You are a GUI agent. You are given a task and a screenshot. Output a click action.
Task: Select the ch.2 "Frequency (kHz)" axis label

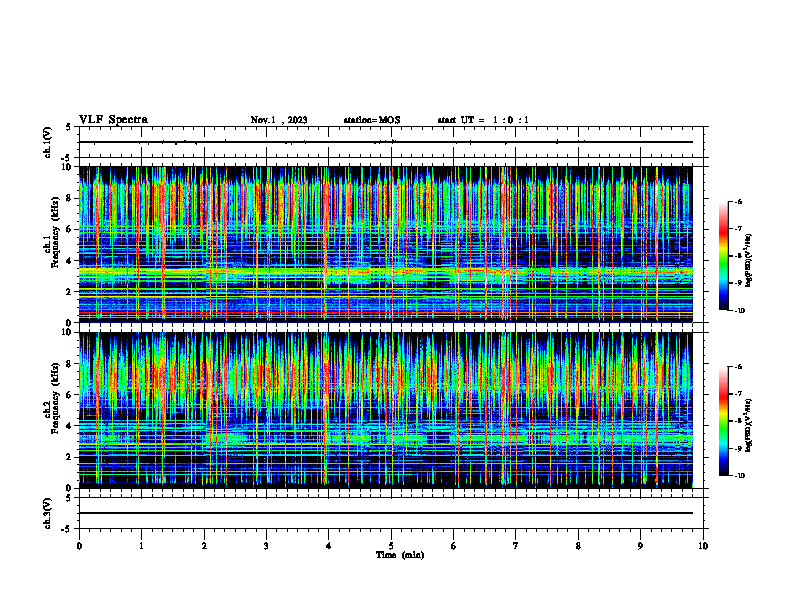coord(56,397)
